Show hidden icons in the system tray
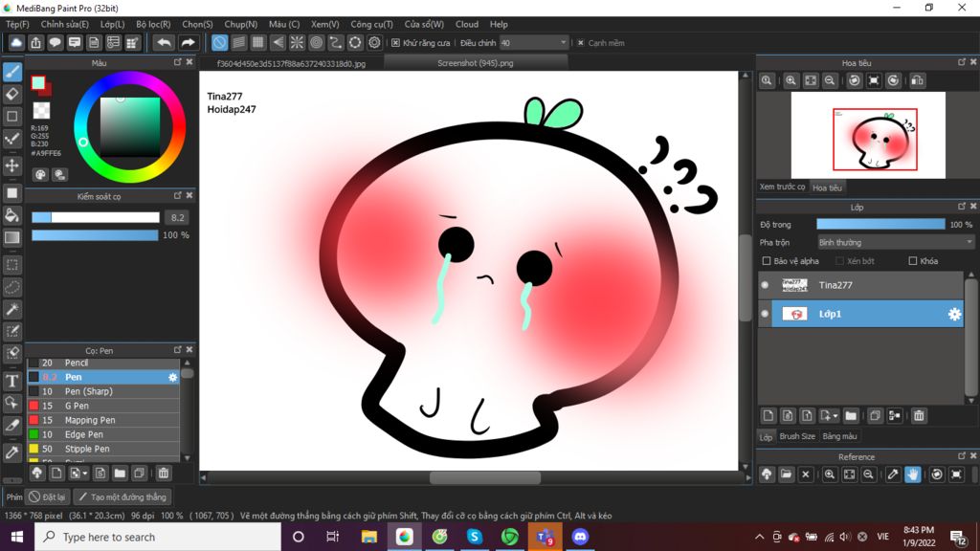This screenshot has height=551, width=980. [x=759, y=537]
